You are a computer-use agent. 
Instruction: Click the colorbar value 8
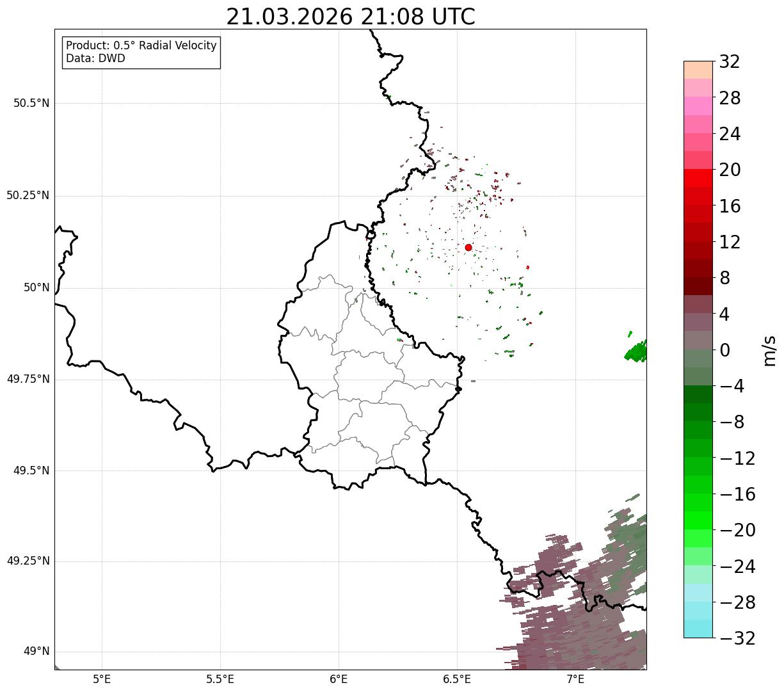(x=724, y=278)
